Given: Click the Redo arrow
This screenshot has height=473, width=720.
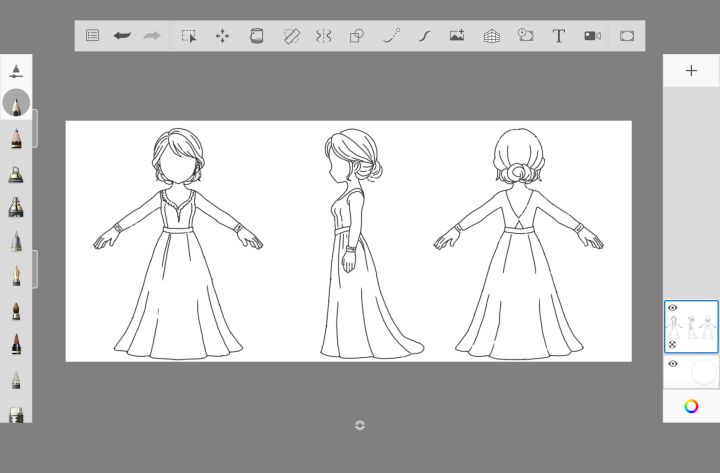Looking at the screenshot, I should point(152,36).
